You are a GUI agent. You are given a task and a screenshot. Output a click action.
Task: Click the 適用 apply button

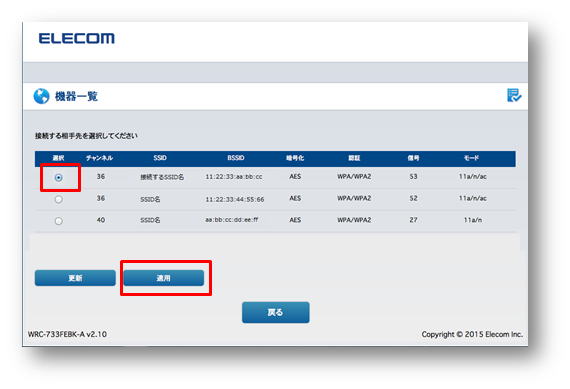pos(164,278)
